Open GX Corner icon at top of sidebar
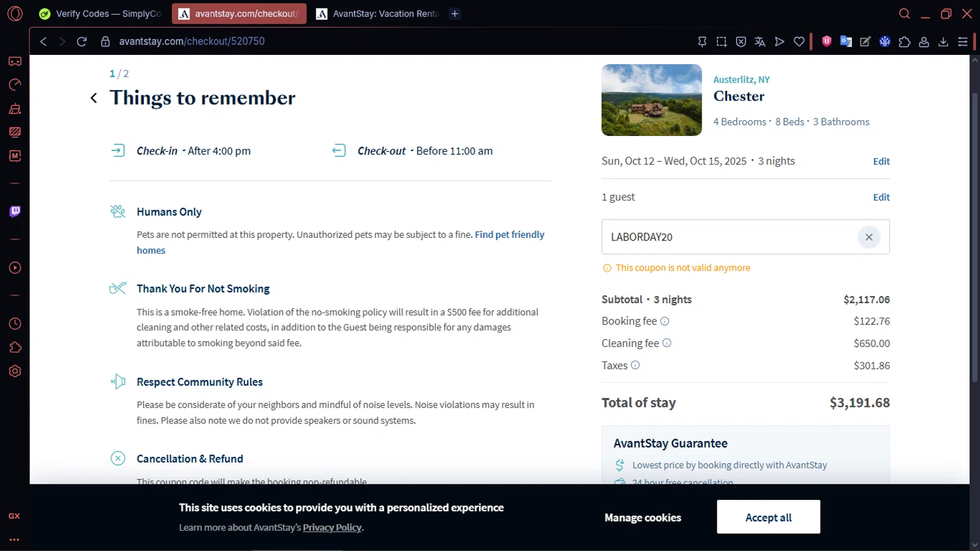The image size is (980, 551). pos(15,61)
